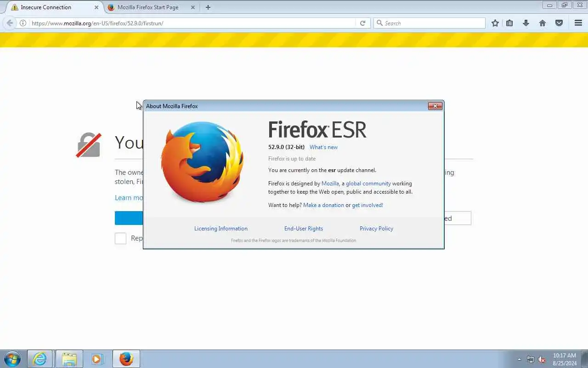
Task: Show hidden system tray icons arrow
Action: click(x=520, y=359)
